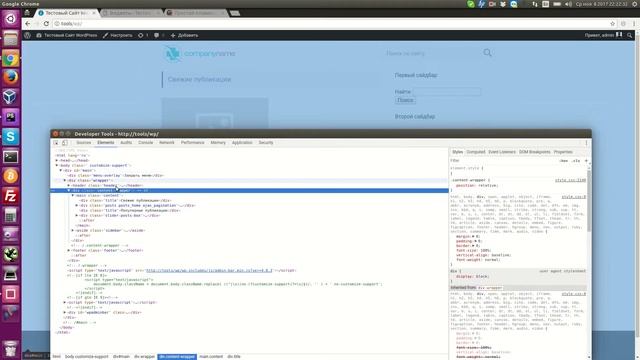Click Настроить in the WordPress admin bar

(118, 36)
